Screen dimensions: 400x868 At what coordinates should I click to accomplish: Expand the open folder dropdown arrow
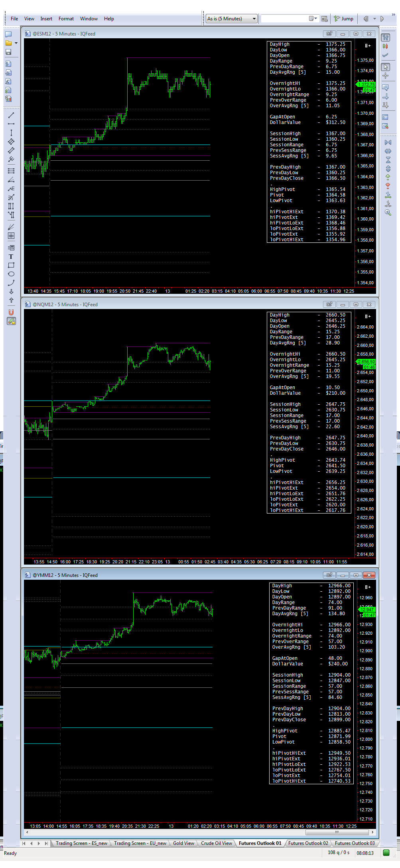[16, 43]
